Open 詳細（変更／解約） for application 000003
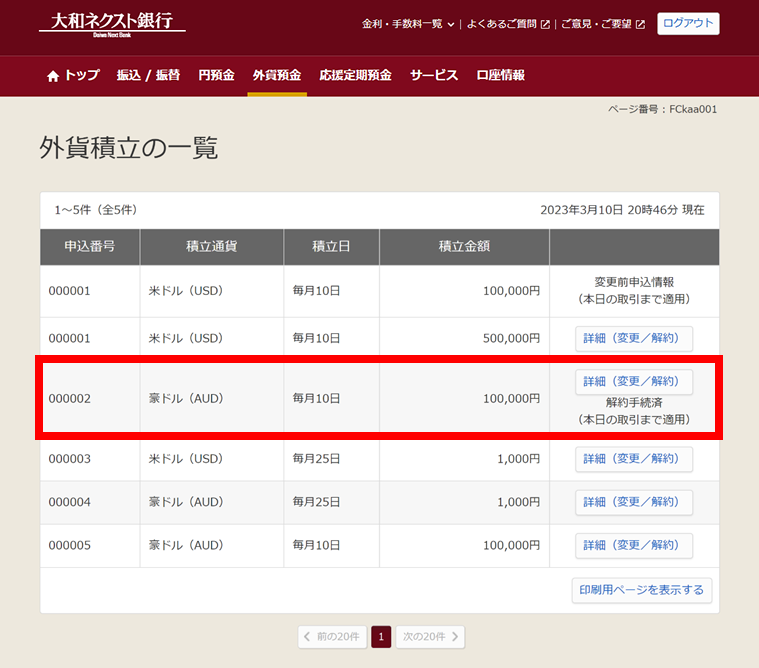The image size is (759, 668). coord(634,459)
